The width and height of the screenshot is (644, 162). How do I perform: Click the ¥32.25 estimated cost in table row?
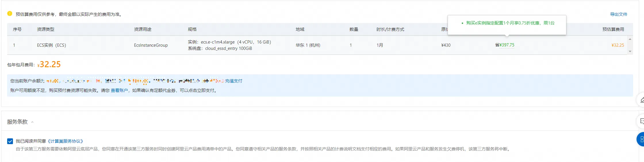coord(618,45)
